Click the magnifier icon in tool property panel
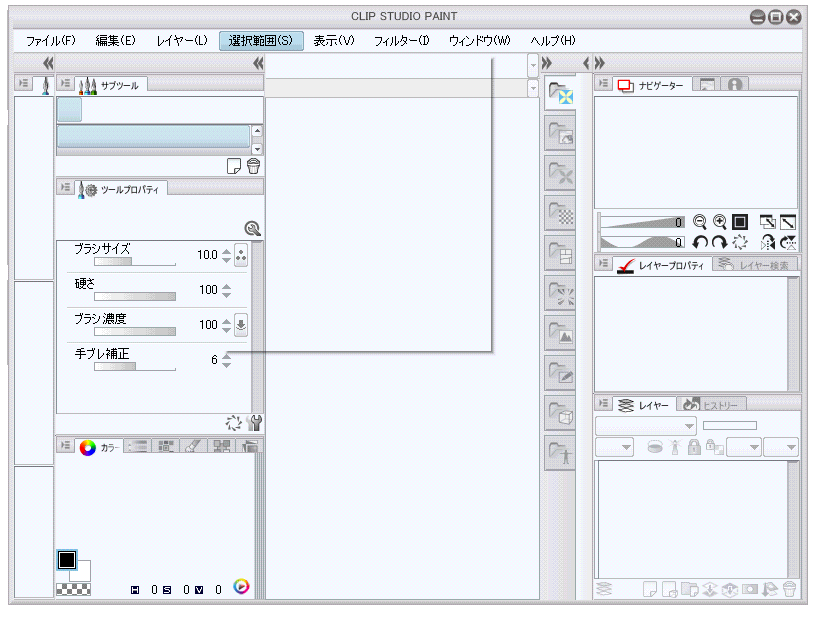Viewport: 816px width, 617px height. pos(253,228)
